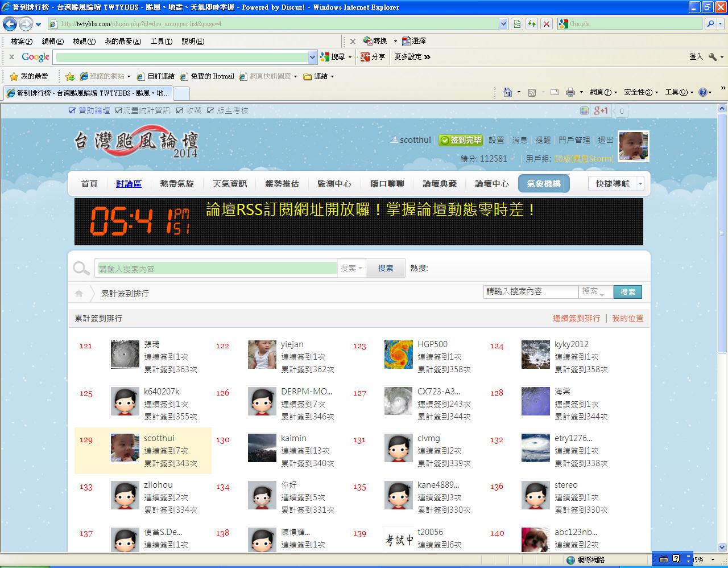Image resolution: width=728 pixels, height=568 pixels.
Task: Click the compatibility view icon in address bar
Action: 517,24
